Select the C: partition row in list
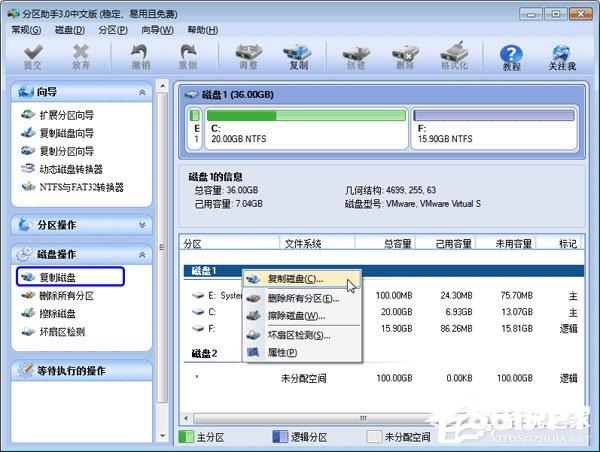600x452 pixels. pyautogui.click(x=384, y=312)
